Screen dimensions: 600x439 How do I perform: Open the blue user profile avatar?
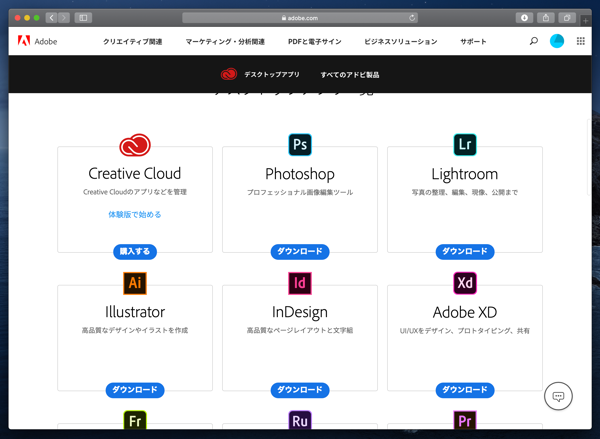(x=557, y=41)
